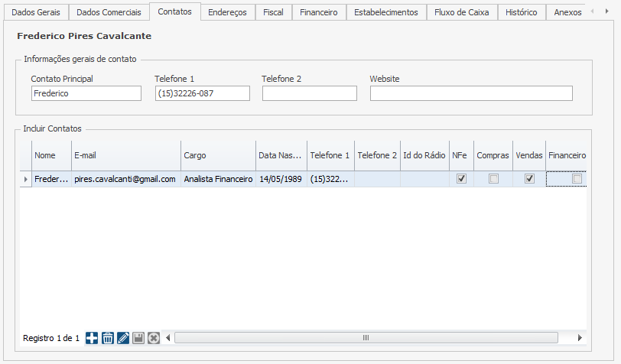Save the record using the floppy disk icon
The height and width of the screenshot is (364, 621).
(138, 338)
